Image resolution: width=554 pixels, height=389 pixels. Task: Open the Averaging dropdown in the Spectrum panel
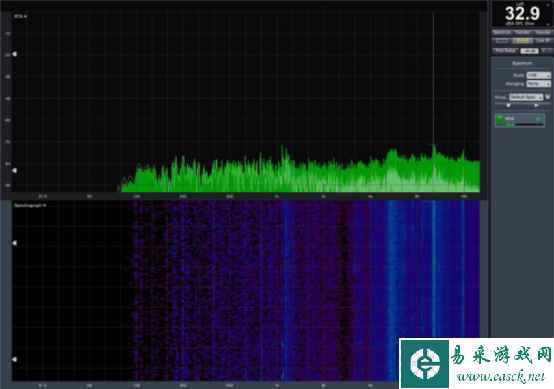538,84
